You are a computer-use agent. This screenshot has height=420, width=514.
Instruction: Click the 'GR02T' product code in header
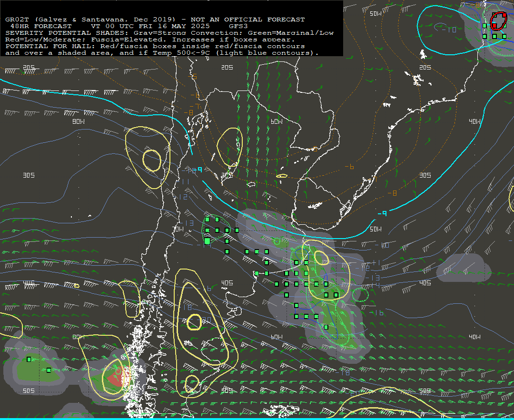pyautogui.click(x=18, y=20)
